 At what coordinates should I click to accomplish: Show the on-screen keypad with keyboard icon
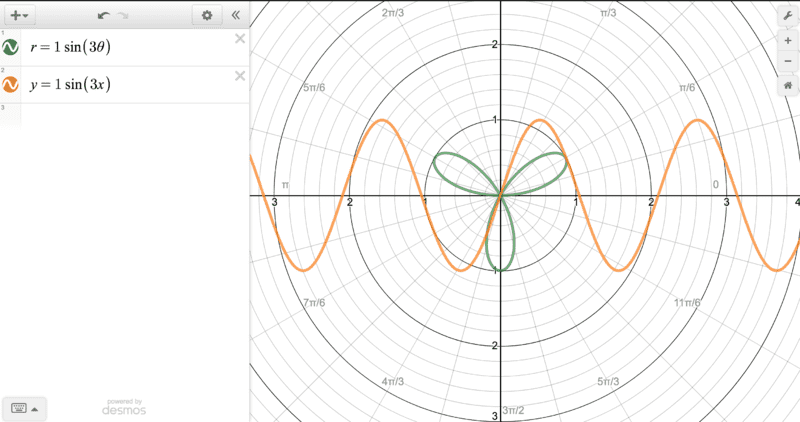tap(18, 408)
